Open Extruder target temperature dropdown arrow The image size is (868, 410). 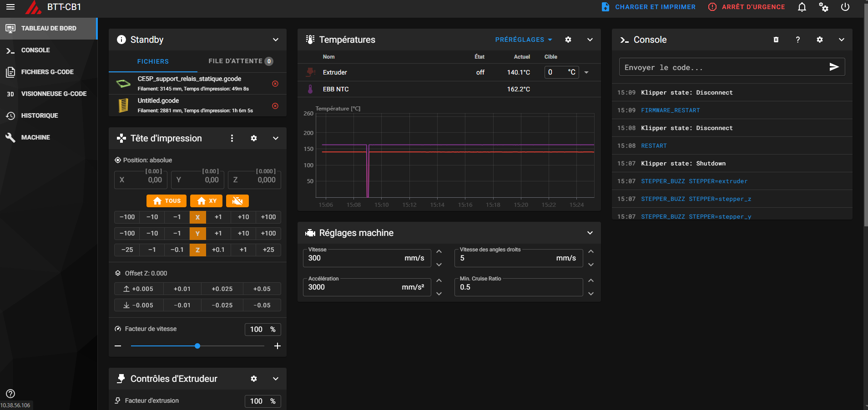click(586, 73)
